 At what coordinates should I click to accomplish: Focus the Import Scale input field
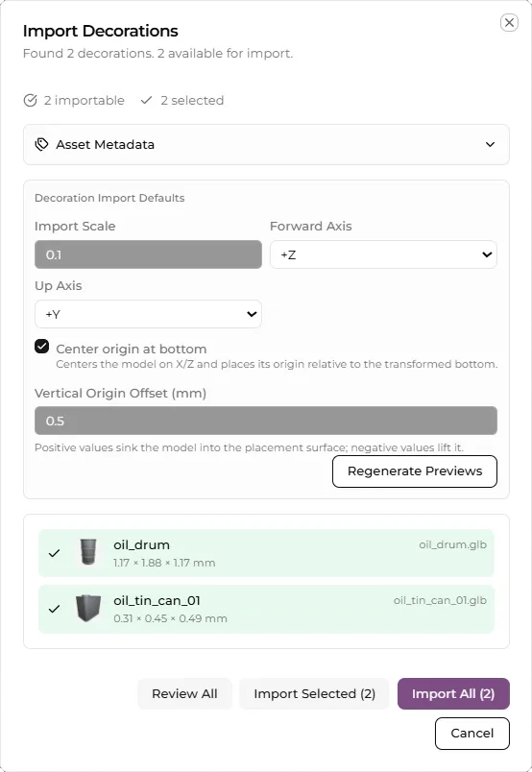click(148, 254)
